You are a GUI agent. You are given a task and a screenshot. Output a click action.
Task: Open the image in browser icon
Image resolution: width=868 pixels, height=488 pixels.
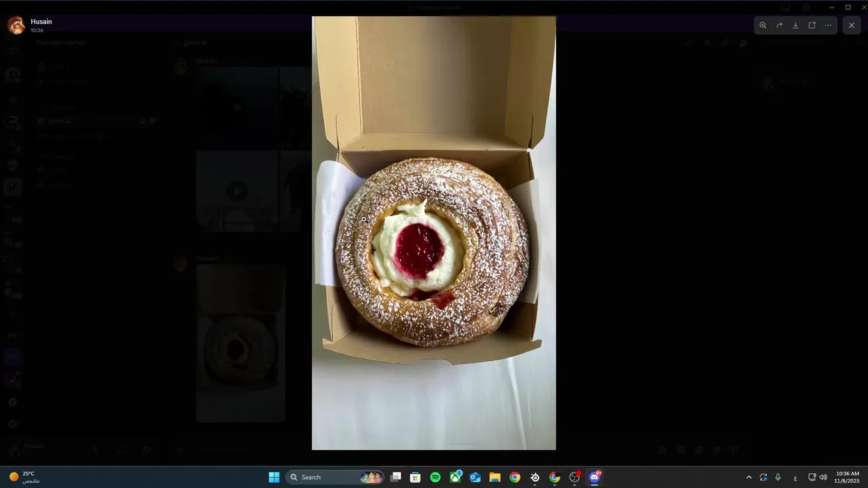click(x=812, y=25)
